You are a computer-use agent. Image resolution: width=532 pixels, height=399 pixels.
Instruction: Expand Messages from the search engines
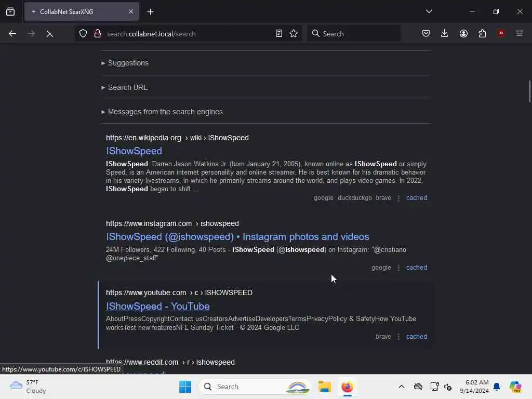tap(162, 112)
